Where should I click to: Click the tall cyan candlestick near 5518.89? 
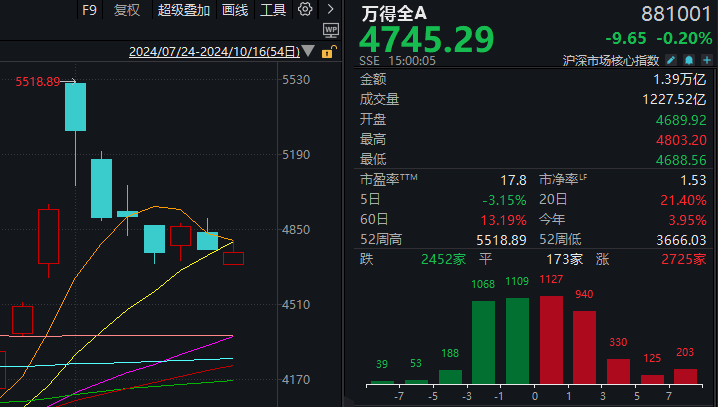[x=76, y=107]
